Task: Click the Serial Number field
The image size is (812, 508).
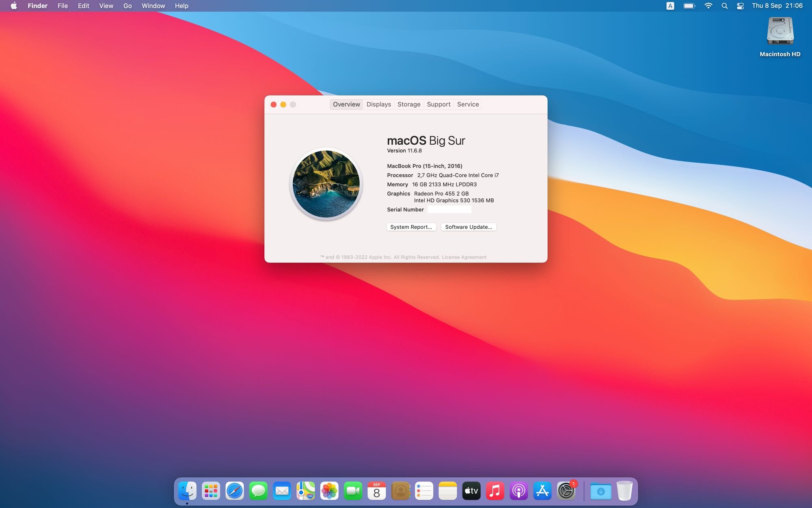Action: (x=449, y=210)
